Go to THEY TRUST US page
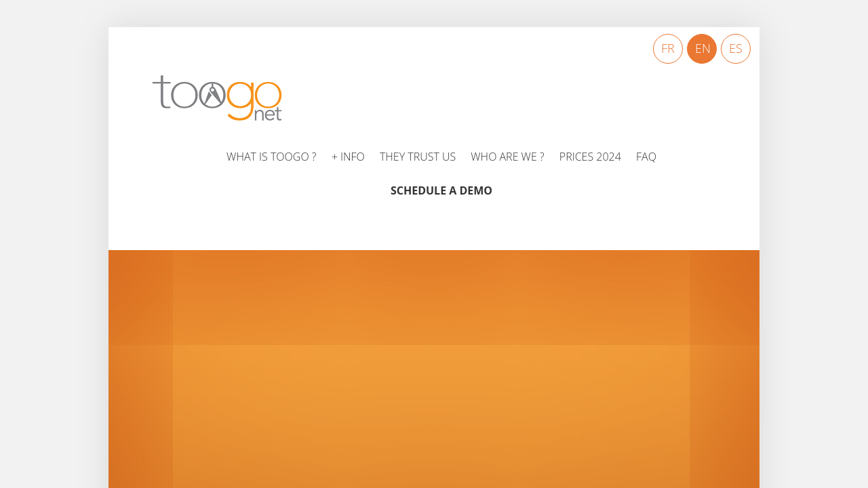Viewport: 868px width, 488px height. 418,157
